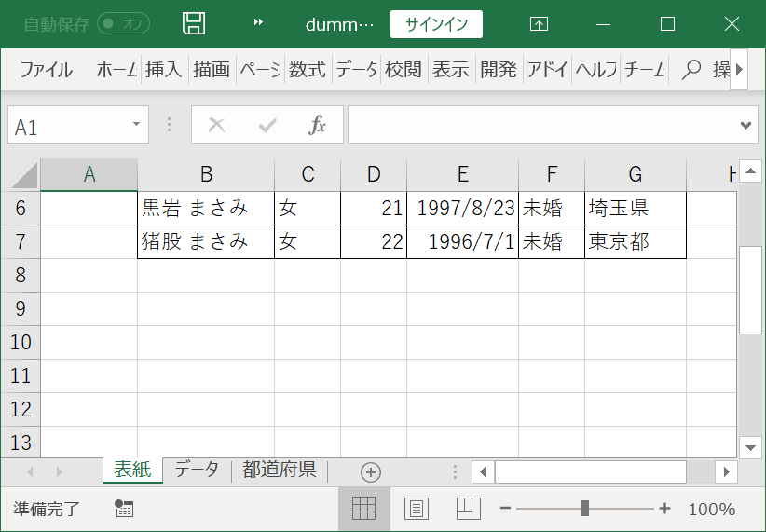
Task: Open the アドイン ribbon tab
Action: pyautogui.click(x=547, y=70)
